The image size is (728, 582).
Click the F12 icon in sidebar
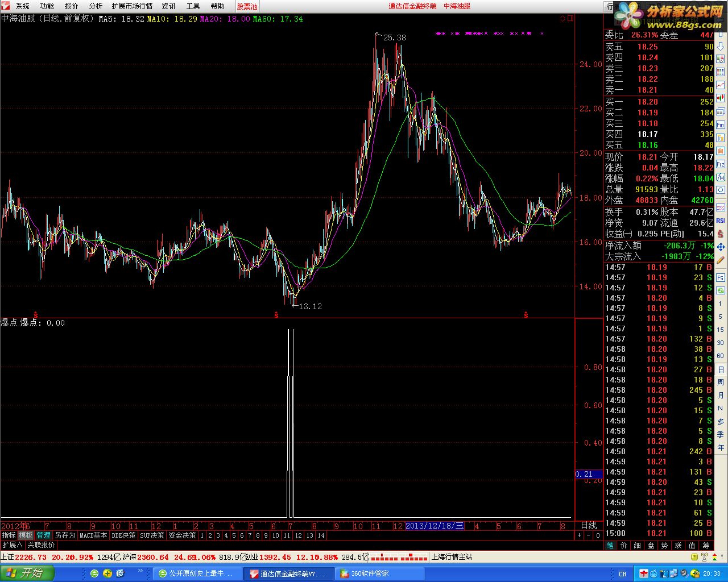click(x=721, y=164)
